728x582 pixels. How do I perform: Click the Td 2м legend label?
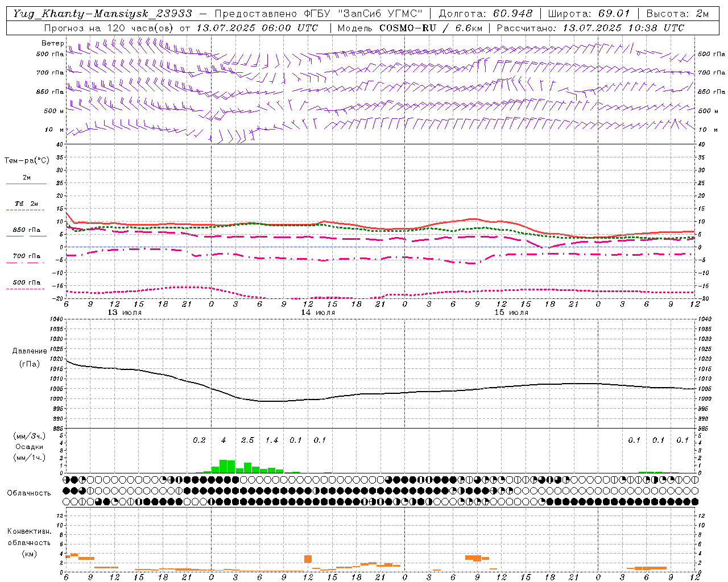point(26,203)
